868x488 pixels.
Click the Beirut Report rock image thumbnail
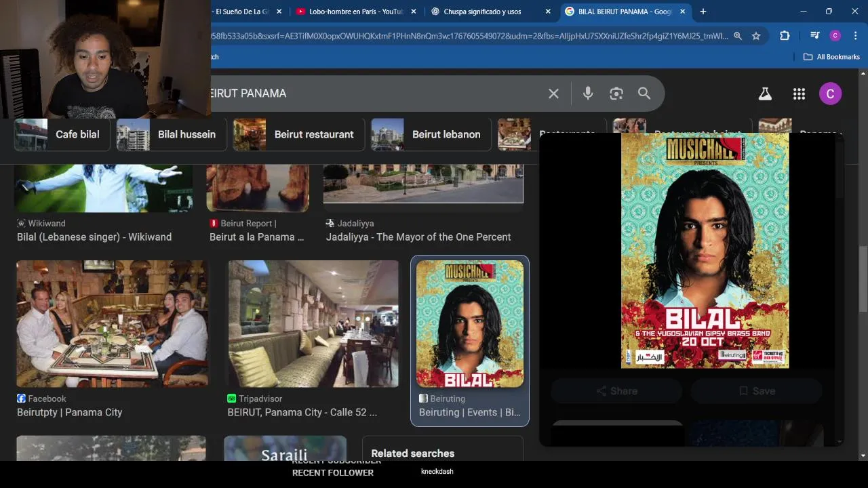pos(258,188)
